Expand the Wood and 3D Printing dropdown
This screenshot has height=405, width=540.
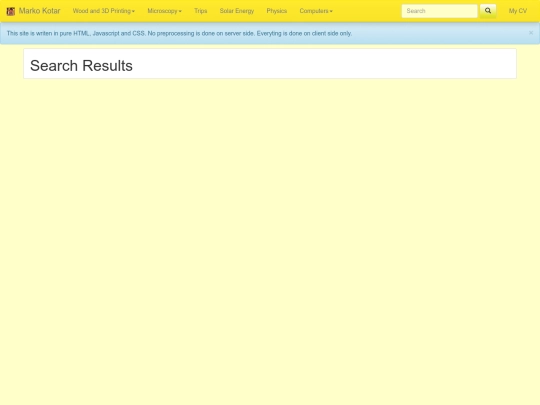104,11
